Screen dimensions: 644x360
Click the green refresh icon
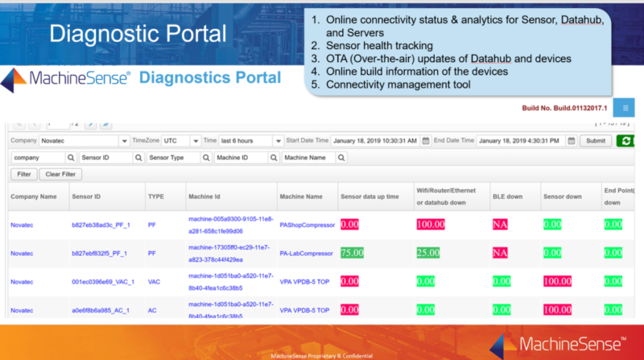(x=625, y=141)
